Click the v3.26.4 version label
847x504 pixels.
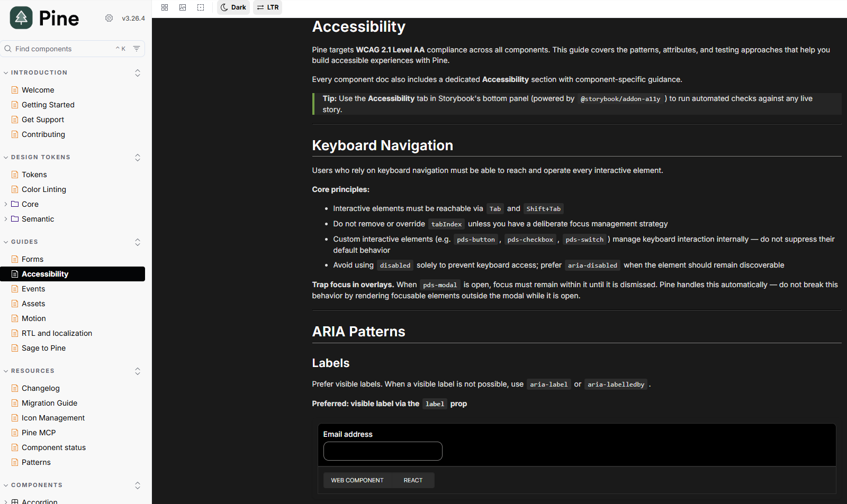(133, 18)
